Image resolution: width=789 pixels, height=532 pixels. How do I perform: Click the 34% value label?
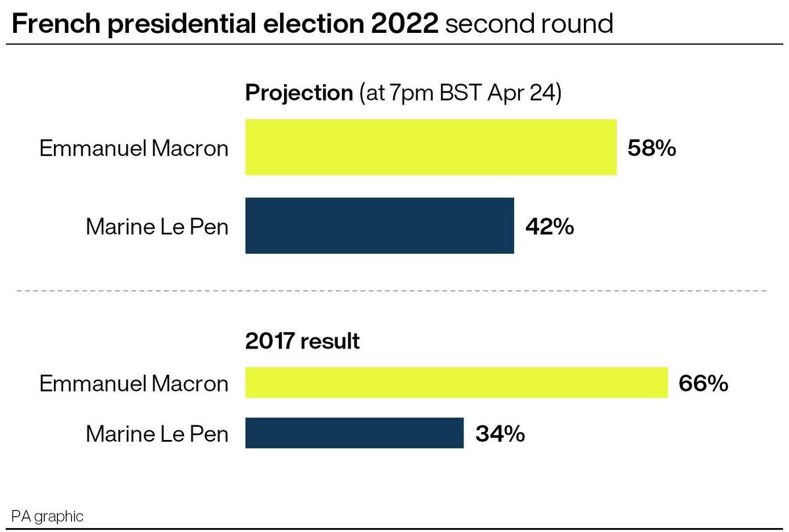pos(500,434)
